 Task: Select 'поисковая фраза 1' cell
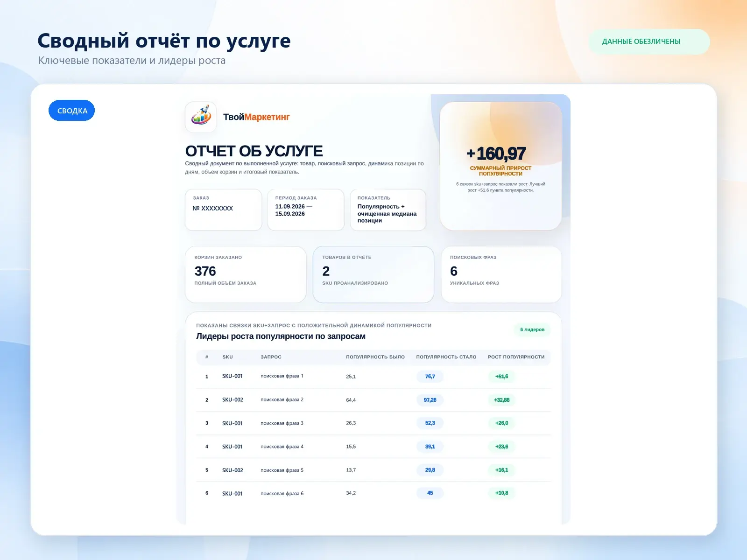282,376
